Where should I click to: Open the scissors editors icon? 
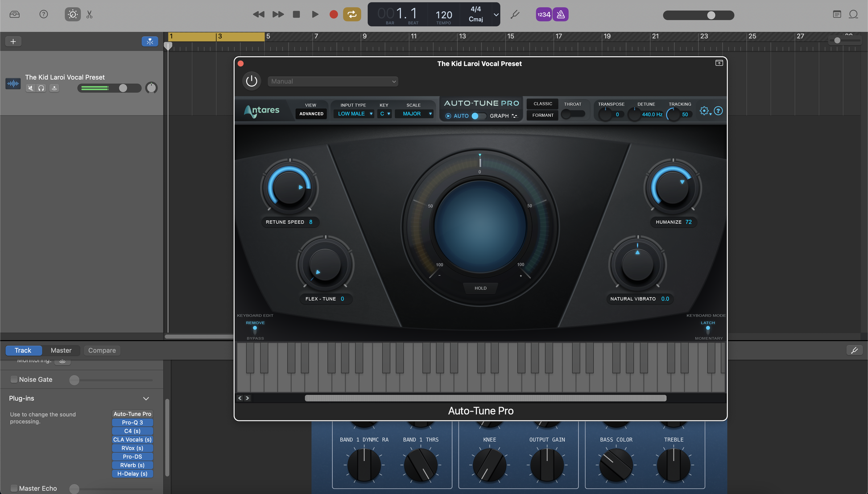(x=89, y=14)
